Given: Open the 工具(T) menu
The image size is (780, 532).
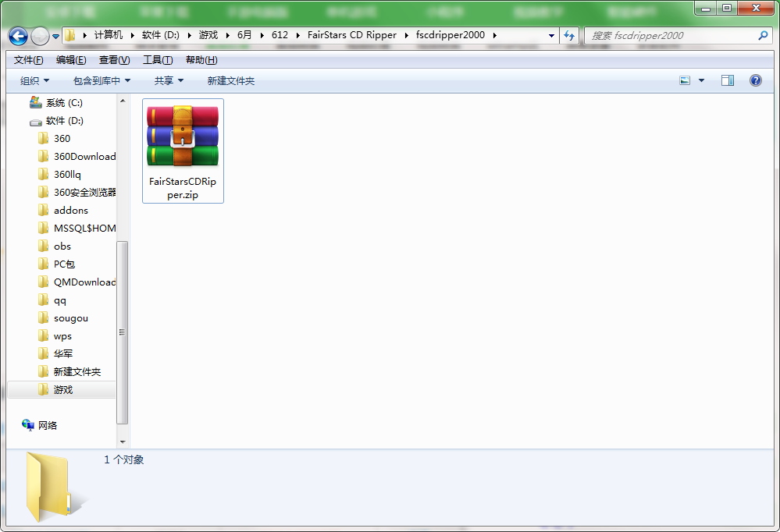Looking at the screenshot, I should (x=158, y=60).
